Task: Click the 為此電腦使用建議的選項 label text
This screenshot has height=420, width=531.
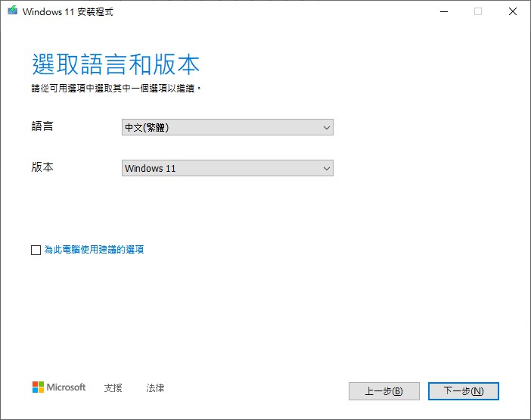Action: [x=94, y=250]
